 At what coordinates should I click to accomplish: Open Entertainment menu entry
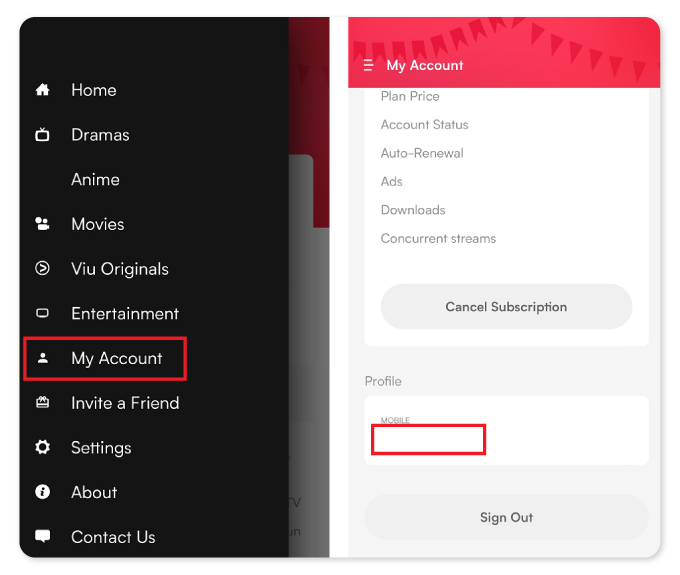pyautogui.click(x=125, y=313)
